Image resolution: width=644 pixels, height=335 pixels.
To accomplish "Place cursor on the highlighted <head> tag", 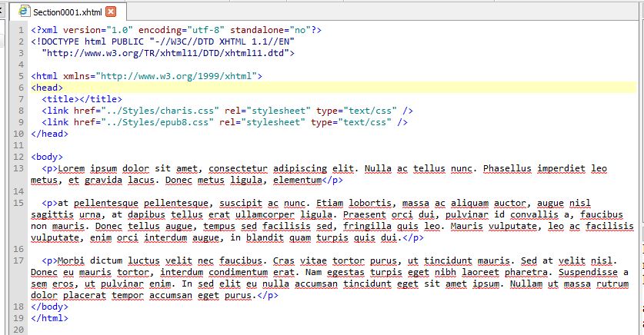I will click(x=47, y=88).
